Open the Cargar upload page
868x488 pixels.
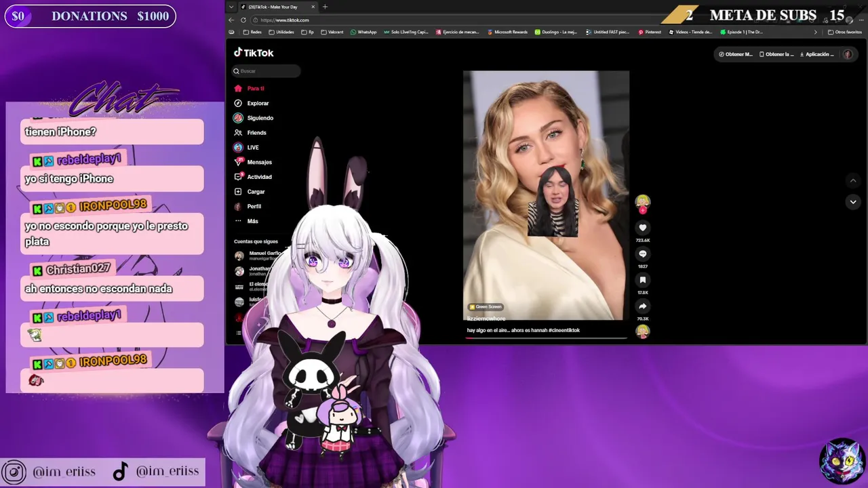point(250,192)
